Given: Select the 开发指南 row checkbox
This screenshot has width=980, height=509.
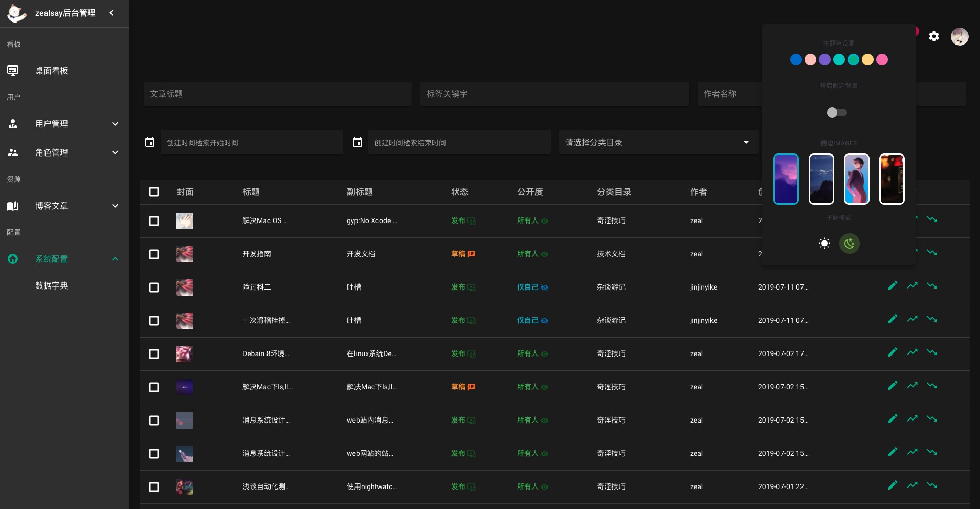Looking at the screenshot, I should coord(154,254).
